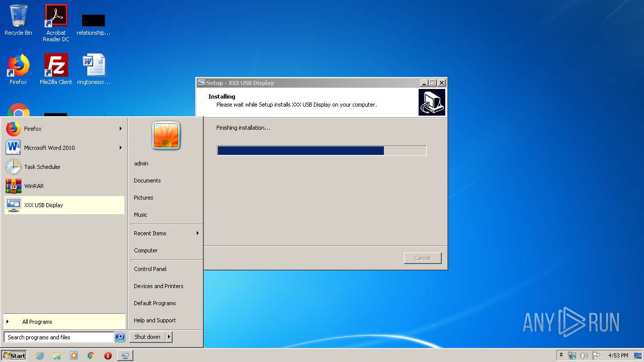Open Devices and Printers
The height and width of the screenshot is (362, 644).
coord(166,286)
